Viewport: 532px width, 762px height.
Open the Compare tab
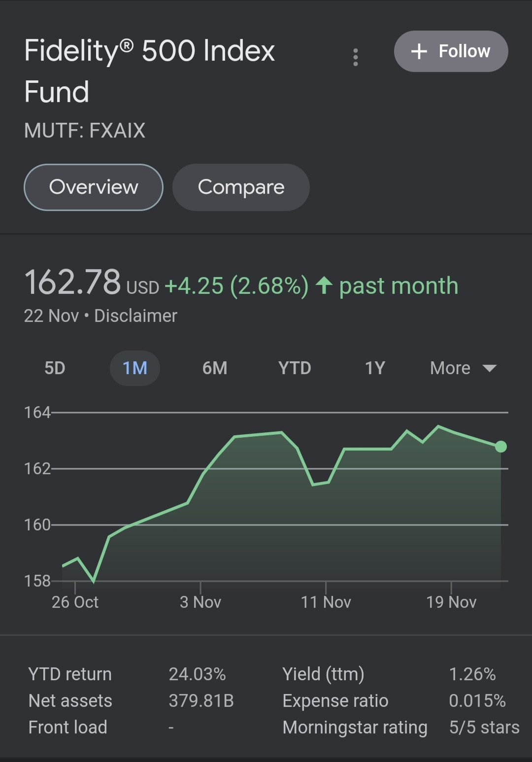pyautogui.click(x=241, y=187)
